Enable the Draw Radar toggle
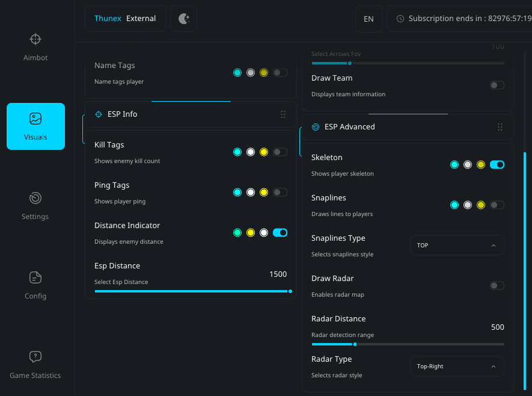Screen dimensions: 532x396 497,286
